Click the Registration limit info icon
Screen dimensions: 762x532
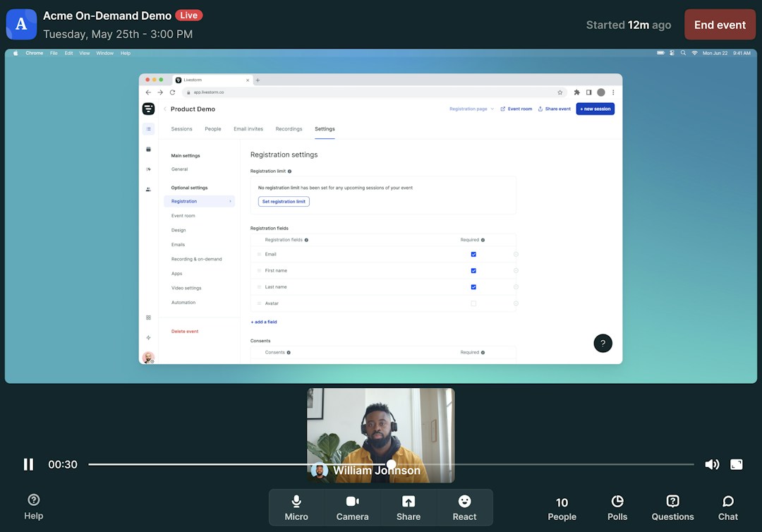(290, 171)
